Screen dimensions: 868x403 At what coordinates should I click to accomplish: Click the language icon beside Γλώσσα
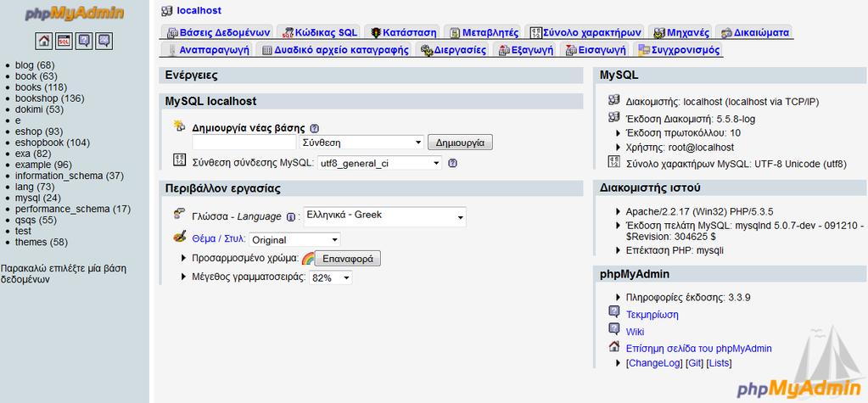point(179,214)
